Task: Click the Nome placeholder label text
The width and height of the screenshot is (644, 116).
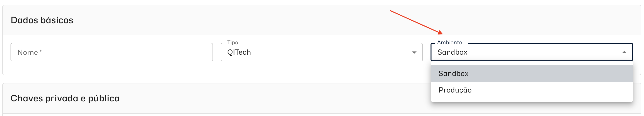Action: tap(27, 52)
